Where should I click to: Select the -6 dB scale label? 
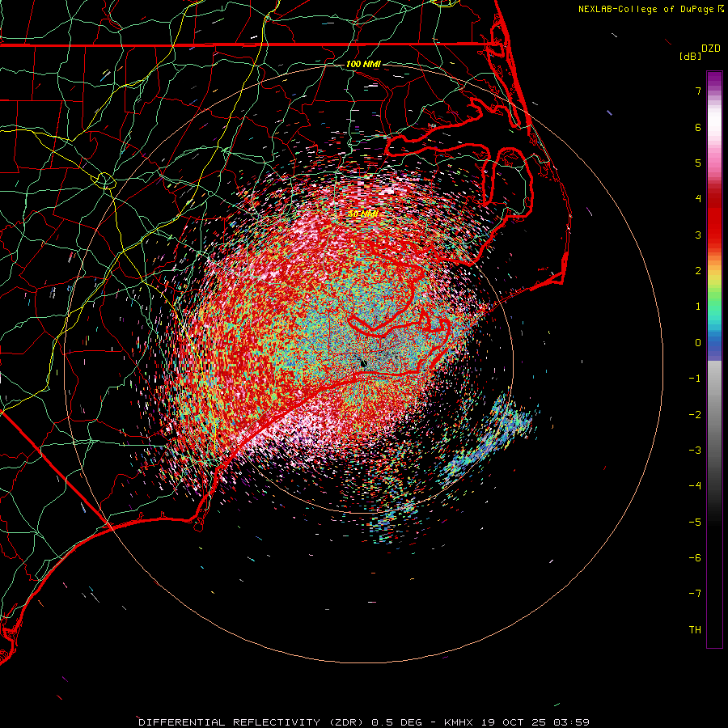point(695,558)
